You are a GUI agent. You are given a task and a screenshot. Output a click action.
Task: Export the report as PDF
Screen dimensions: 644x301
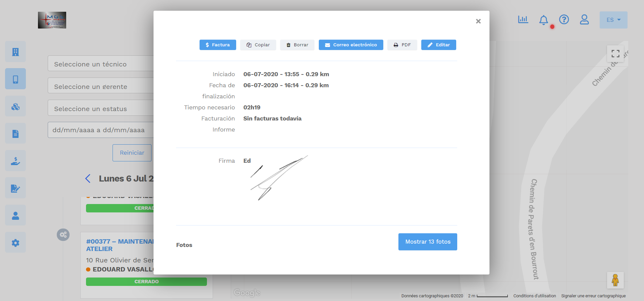(x=402, y=45)
